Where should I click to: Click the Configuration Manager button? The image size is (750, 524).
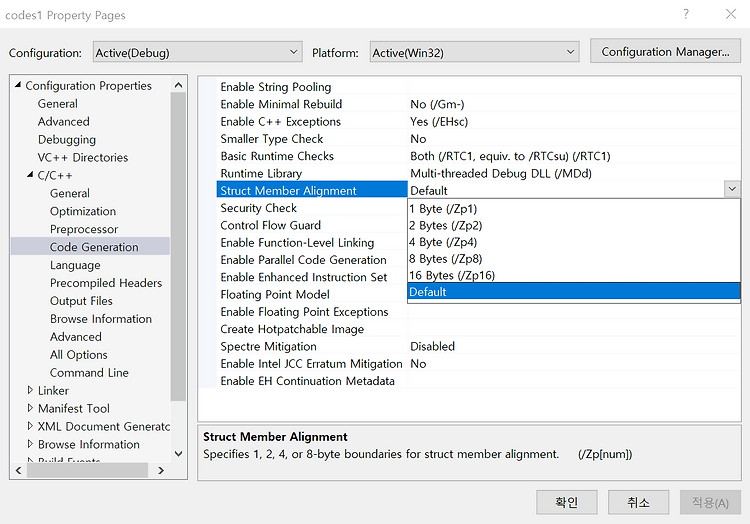tap(665, 51)
